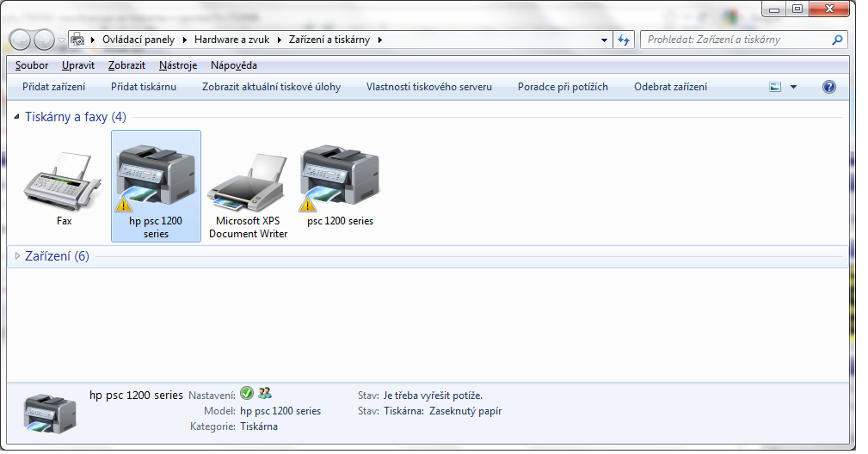Close the Zařízení a tiskárny window
This screenshot has width=868, height=454.
pyautogui.click(x=829, y=9)
